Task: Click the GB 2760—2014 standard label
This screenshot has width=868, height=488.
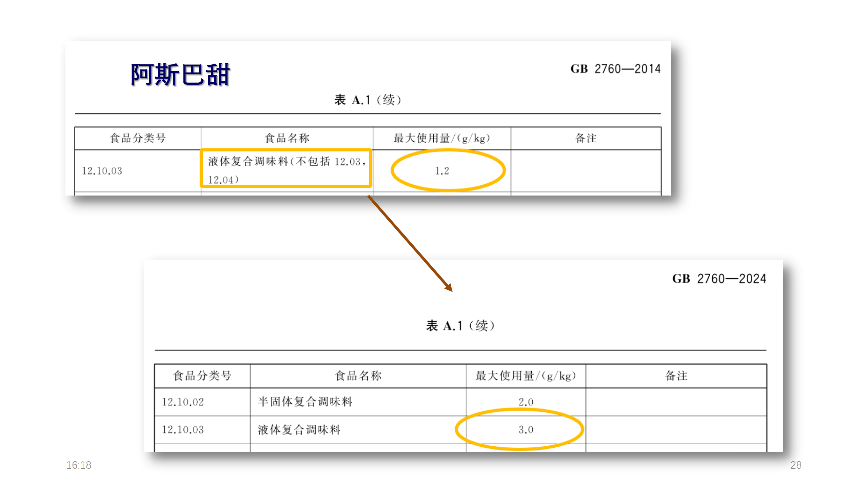Action: (x=615, y=69)
